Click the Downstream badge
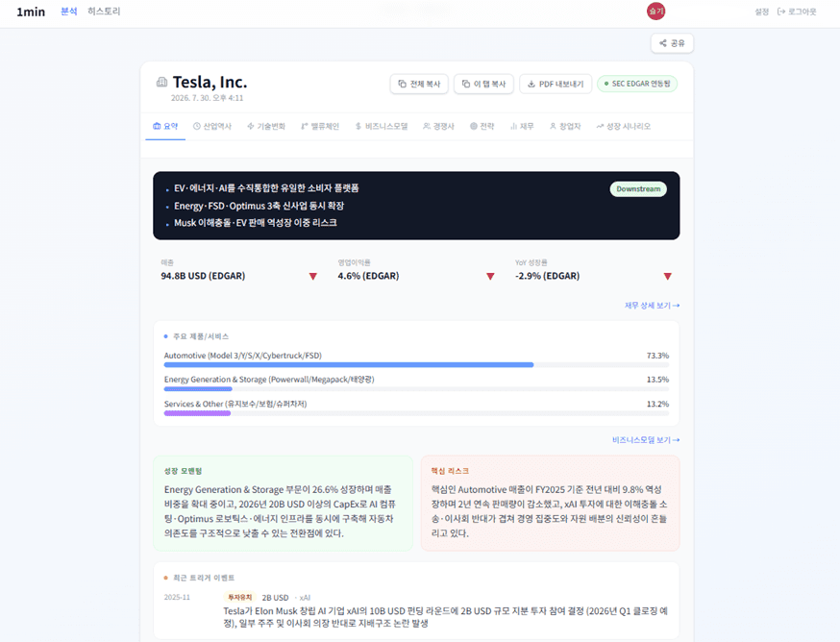The height and width of the screenshot is (642, 840). (638, 189)
